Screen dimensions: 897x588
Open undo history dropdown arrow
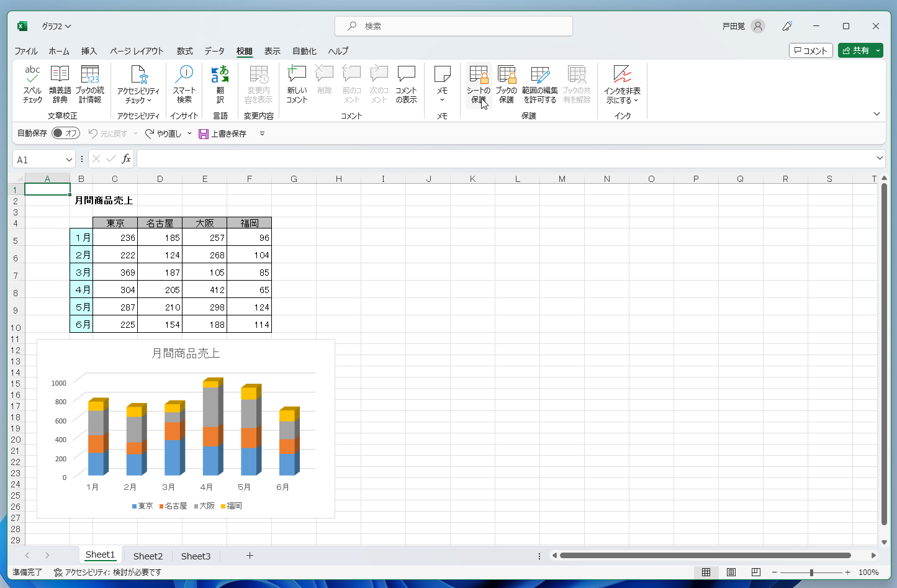pyautogui.click(x=135, y=133)
